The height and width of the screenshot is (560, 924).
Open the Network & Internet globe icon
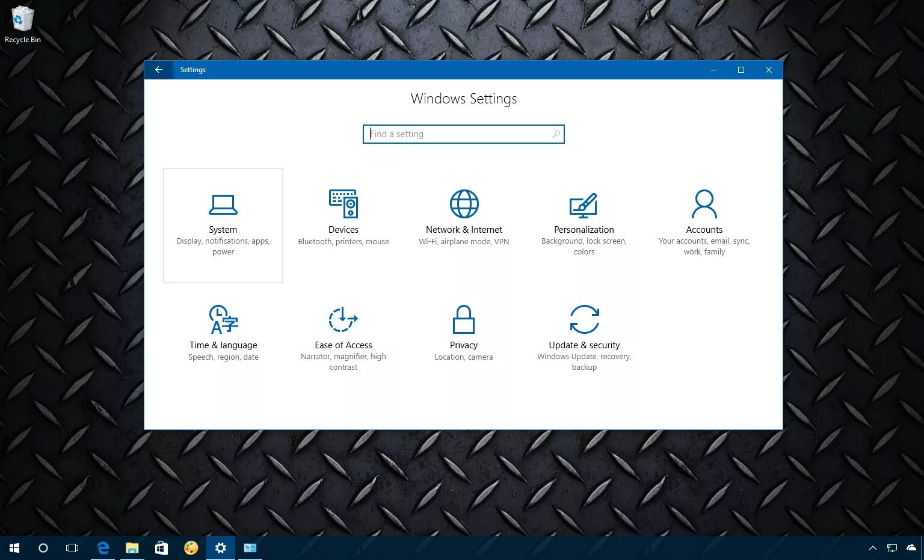coord(464,204)
